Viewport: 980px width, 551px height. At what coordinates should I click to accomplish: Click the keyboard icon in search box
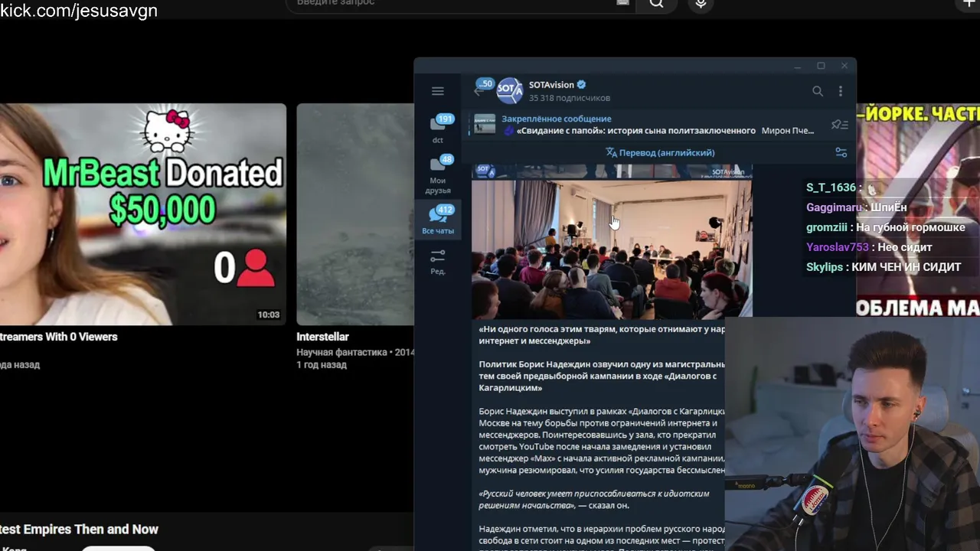(x=622, y=3)
